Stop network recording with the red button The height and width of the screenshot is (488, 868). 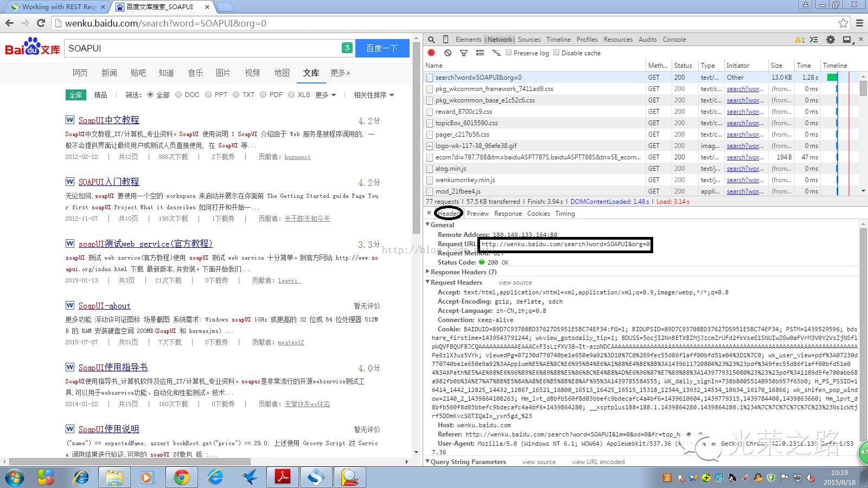(x=431, y=53)
